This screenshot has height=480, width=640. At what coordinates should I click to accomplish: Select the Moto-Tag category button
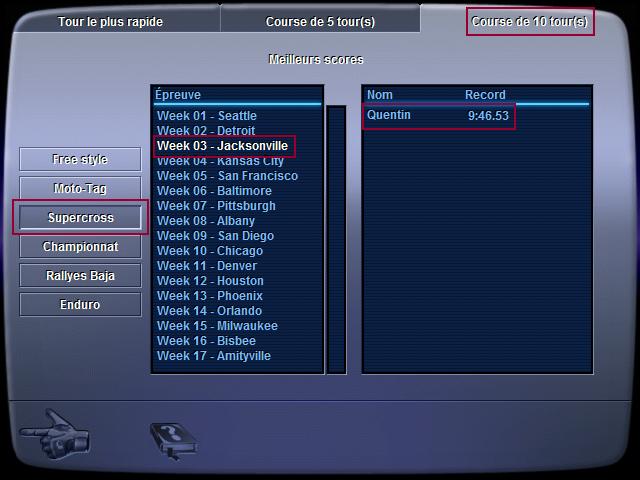tap(80, 188)
